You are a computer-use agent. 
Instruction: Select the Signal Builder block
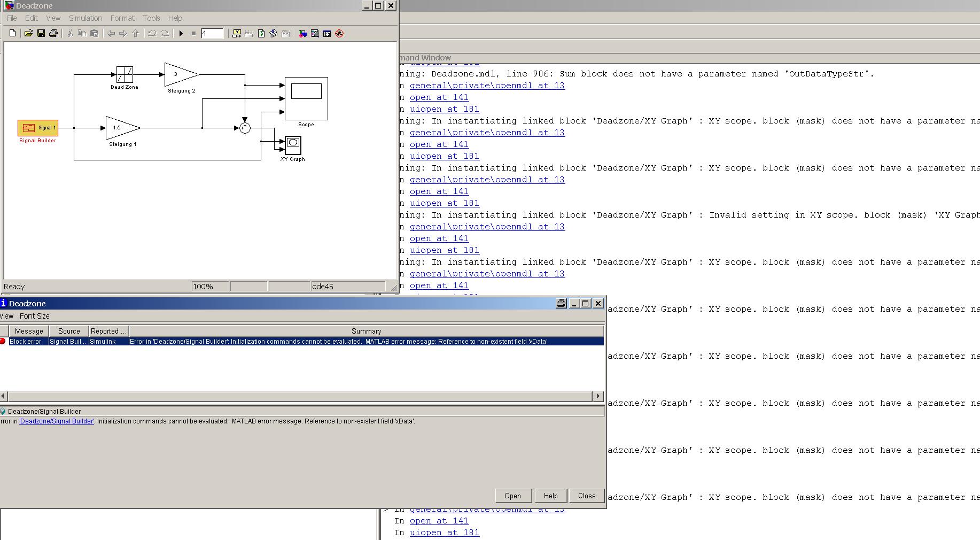(38, 128)
